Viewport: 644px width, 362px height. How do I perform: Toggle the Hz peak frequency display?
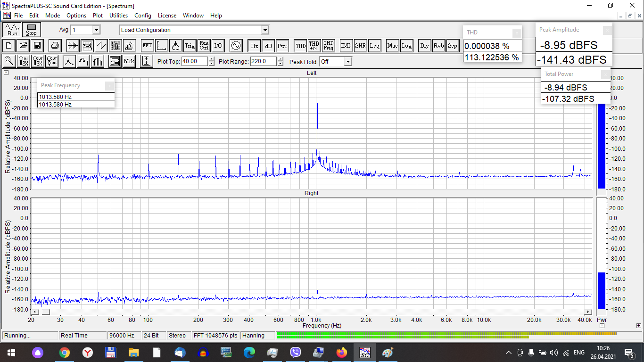click(x=254, y=46)
